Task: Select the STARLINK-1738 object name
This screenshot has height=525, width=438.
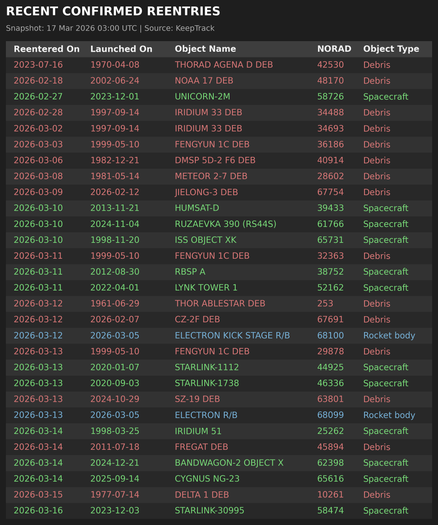Action: (207, 383)
